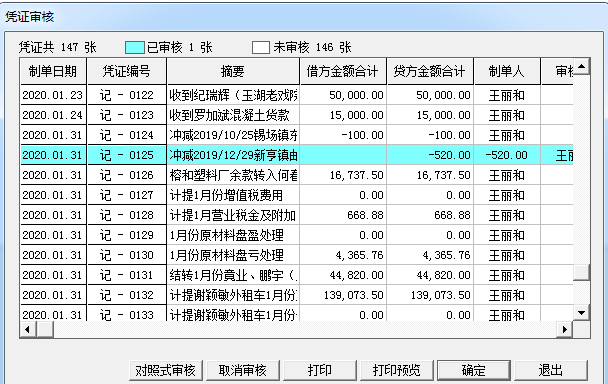Select highlighted voucher 记 - 0125

pos(127,155)
